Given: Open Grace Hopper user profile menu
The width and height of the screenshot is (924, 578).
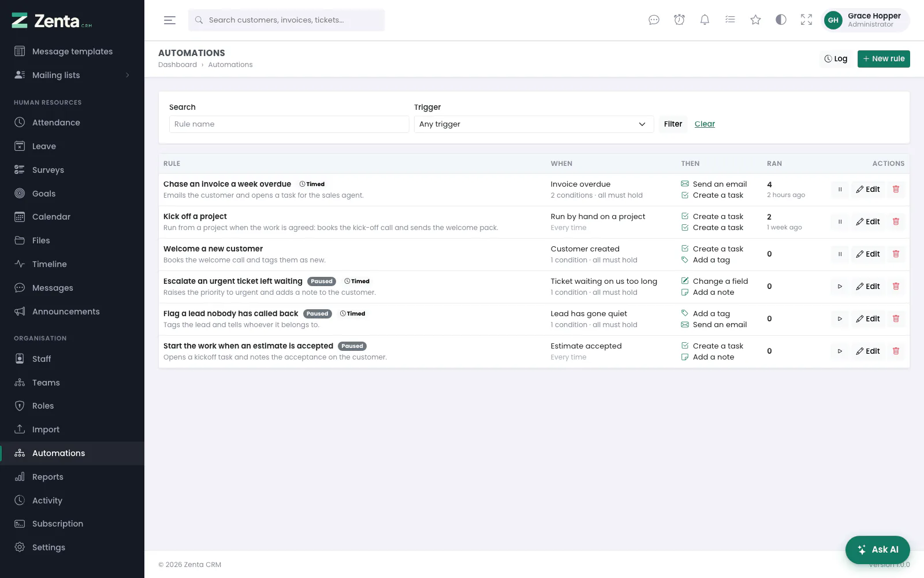Looking at the screenshot, I should tap(865, 20).
